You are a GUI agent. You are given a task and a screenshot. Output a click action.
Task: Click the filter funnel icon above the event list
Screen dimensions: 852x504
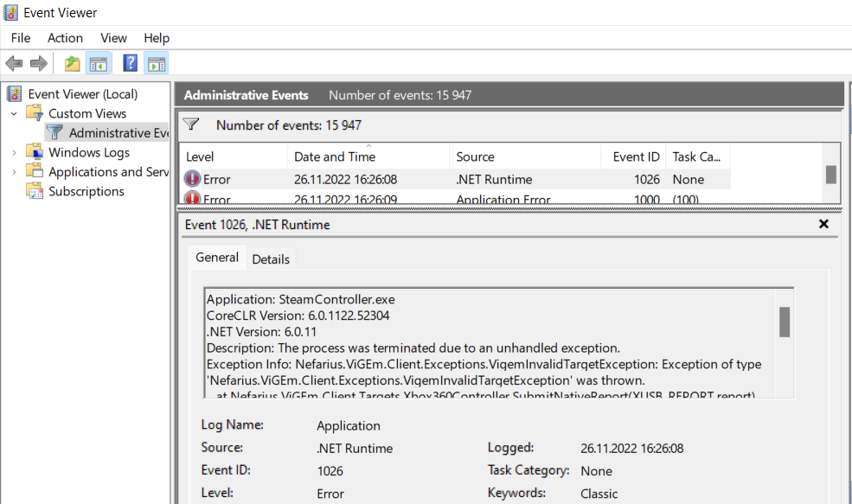192,124
